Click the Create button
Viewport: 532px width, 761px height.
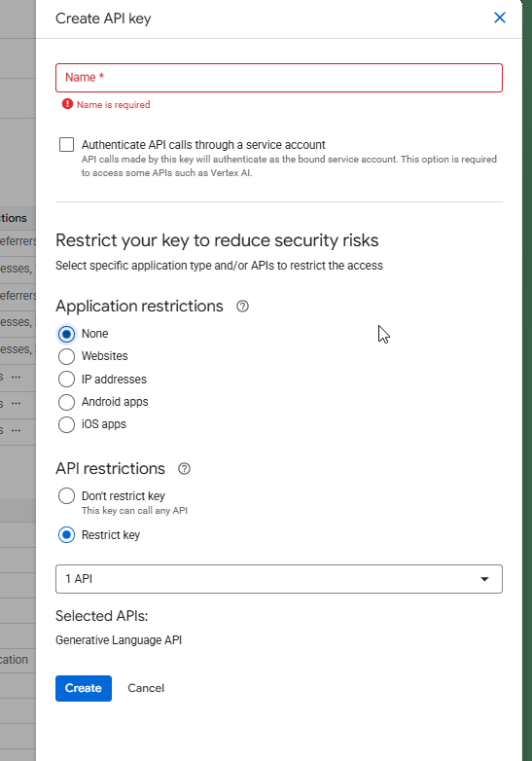click(x=84, y=688)
